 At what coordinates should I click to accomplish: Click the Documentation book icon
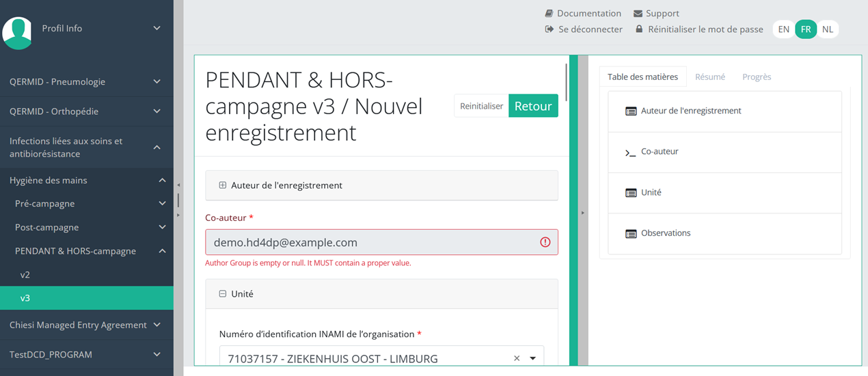[x=549, y=14]
